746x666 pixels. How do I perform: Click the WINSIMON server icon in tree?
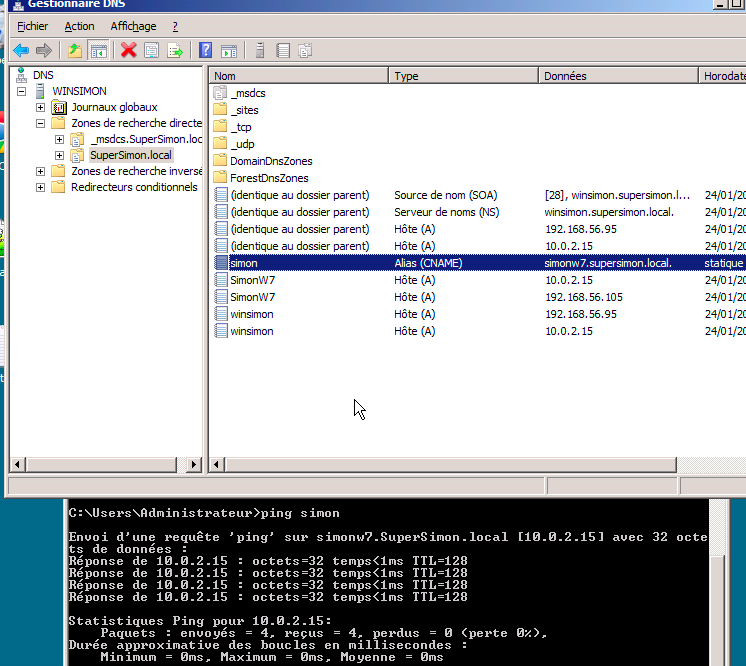click(x=40, y=91)
